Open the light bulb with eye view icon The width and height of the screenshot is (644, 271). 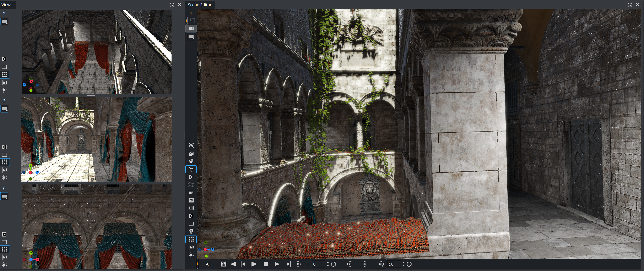(x=191, y=161)
